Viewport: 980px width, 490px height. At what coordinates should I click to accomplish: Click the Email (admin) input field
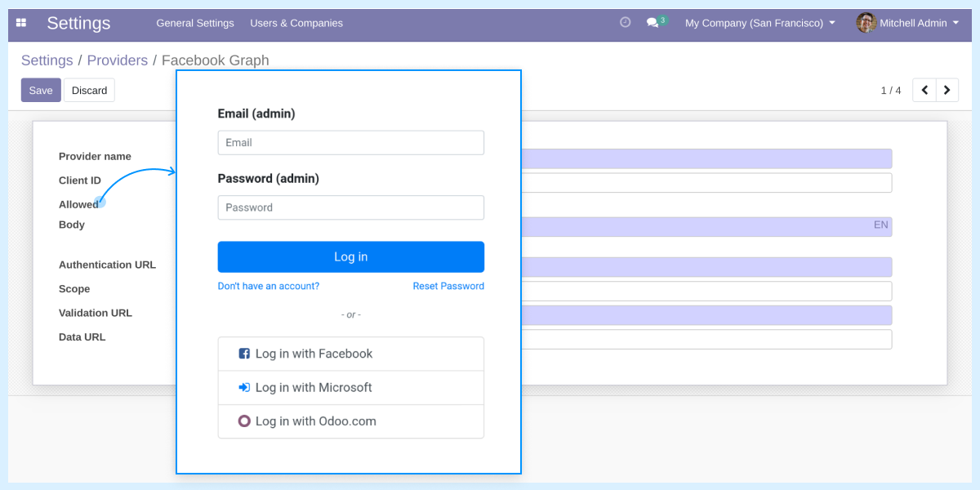(350, 142)
